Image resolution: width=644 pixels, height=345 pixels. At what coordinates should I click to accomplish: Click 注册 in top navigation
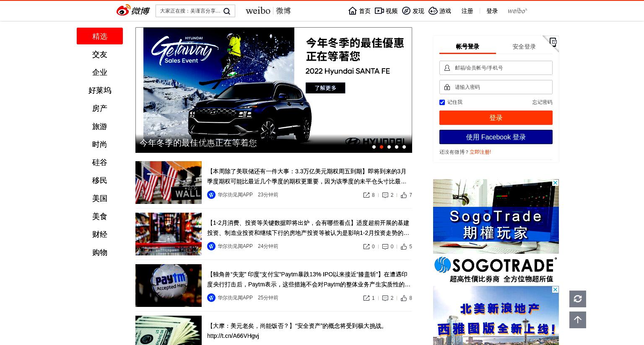click(x=467, y=11)
